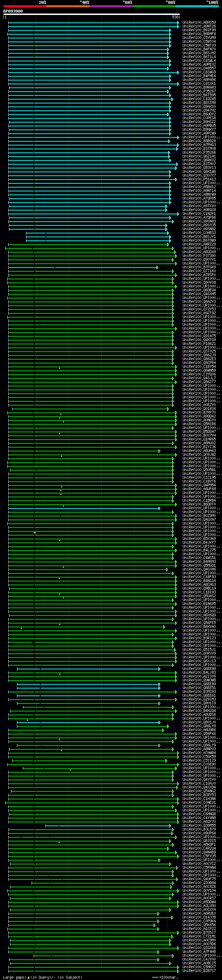Screen dimensions: 222x980
Task: Select hit UniRef100_B4H2Q4
Action: click(199, 711)
